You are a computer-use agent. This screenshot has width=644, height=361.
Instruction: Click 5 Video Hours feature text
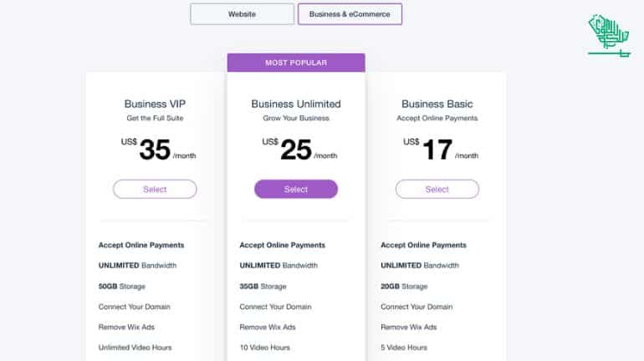(x=404, y=348)
